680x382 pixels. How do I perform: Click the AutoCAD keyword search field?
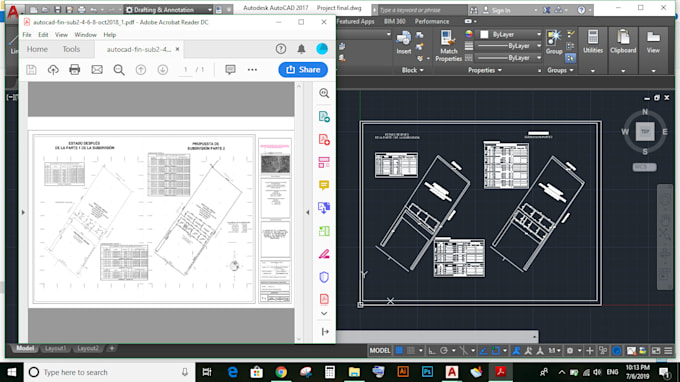(421, 10)
